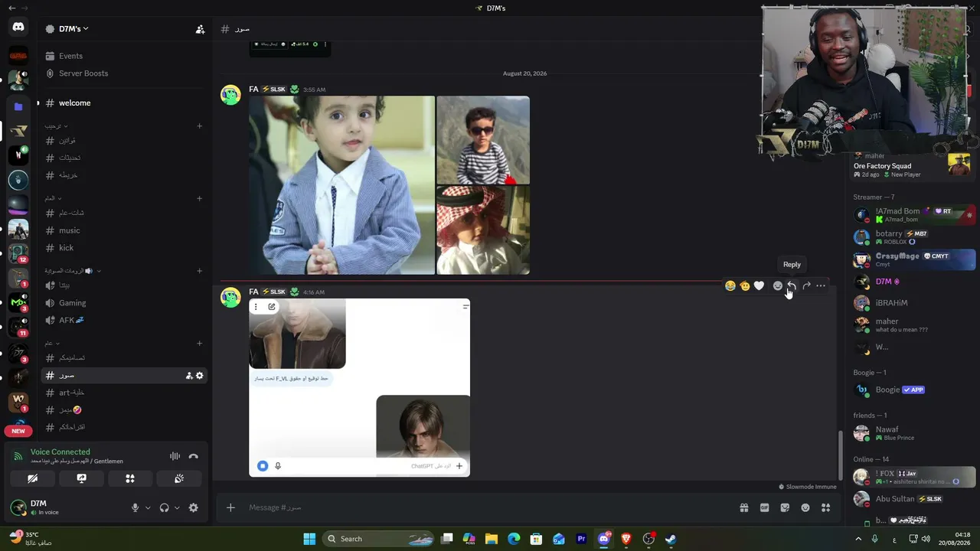Edit the selected channel's settings gear
The width and height of the screenshot is (980, 551).
coord(200,376)
